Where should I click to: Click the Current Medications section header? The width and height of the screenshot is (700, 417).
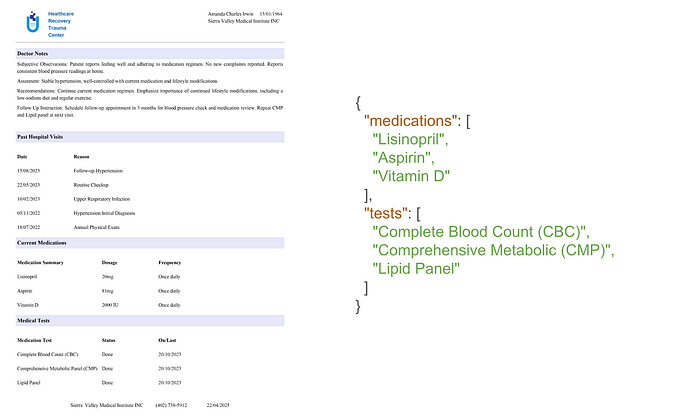tap(42, 243)
